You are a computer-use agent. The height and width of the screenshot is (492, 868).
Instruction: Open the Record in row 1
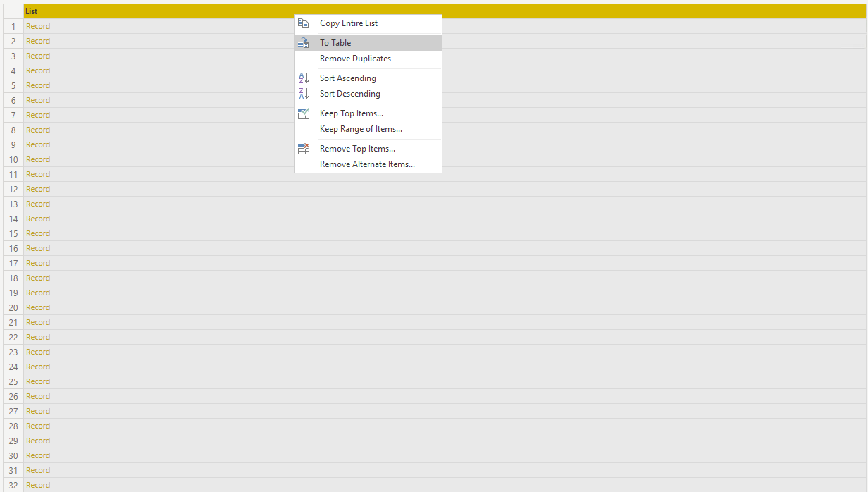tap(37, 25)
